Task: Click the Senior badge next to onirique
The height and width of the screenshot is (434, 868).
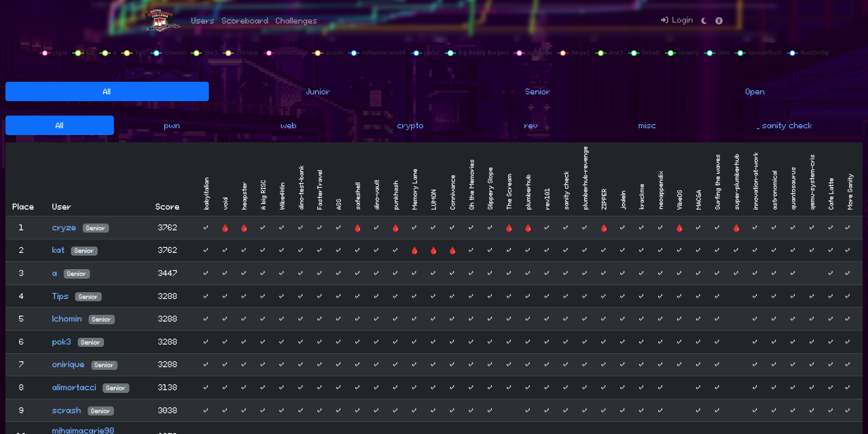Action: (104, 365)
